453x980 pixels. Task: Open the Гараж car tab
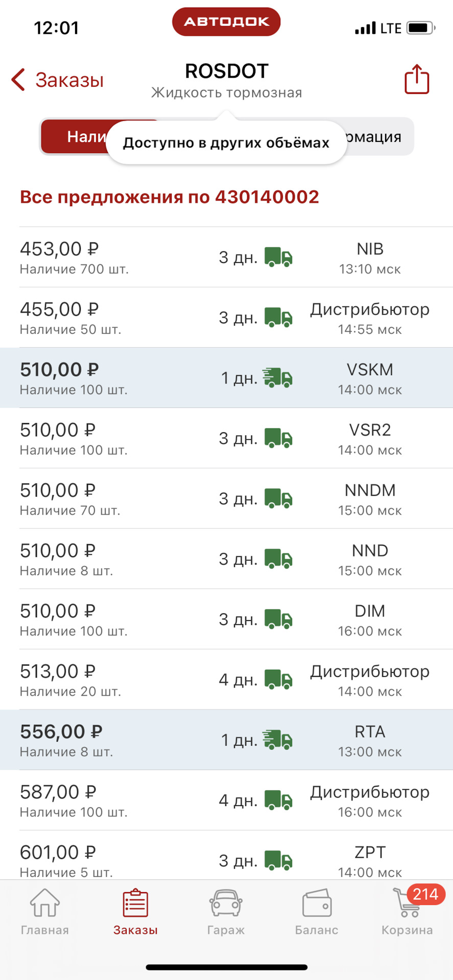coord(226,912)
